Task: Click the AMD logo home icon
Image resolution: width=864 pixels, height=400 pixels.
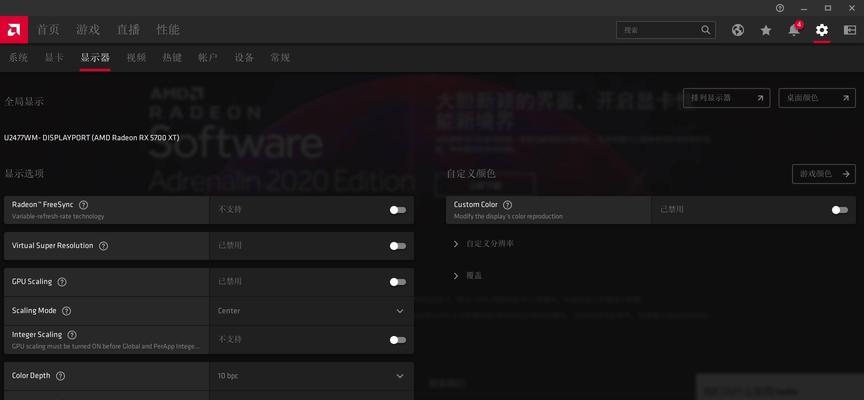Action: pos(14,30)
